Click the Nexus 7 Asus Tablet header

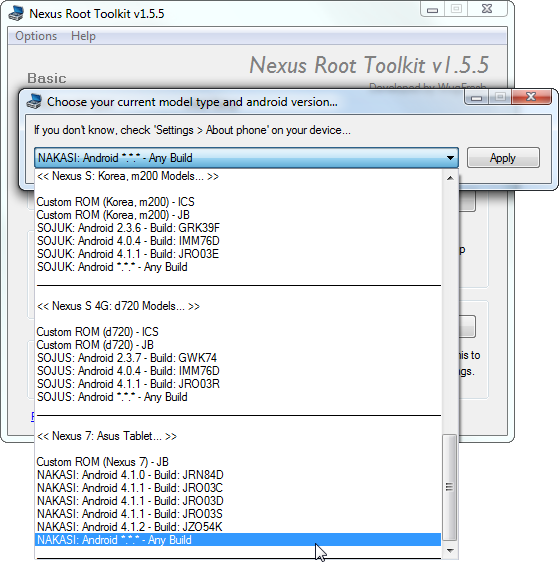click(238, 436)
